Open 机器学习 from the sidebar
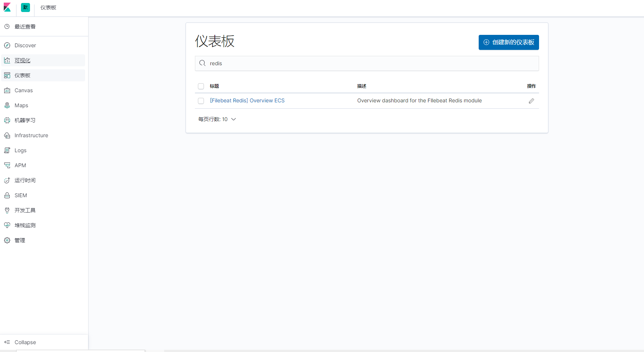This screenshot has height=352, width=644. pyautogui.click(x=25, y=120)
